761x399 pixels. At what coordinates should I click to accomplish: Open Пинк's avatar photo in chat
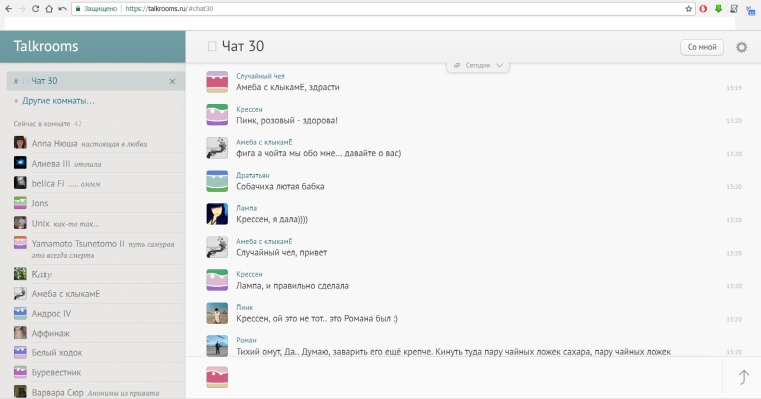click(217, 313)
